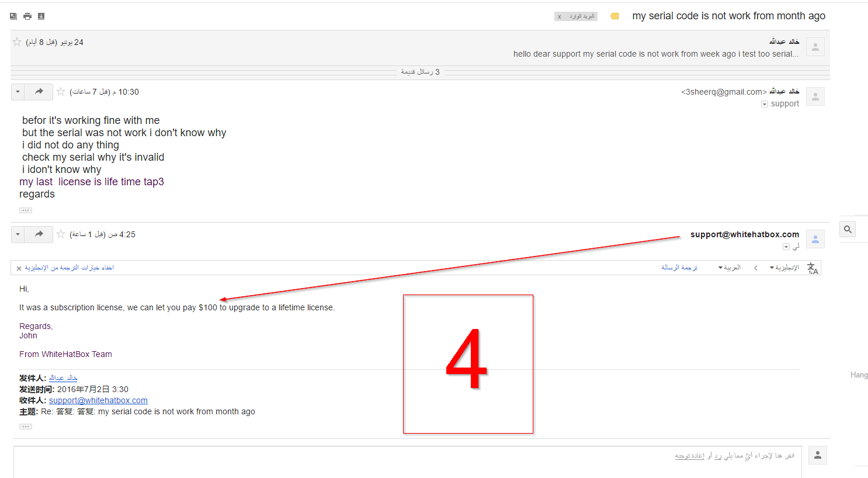Click the 'ترجمة الرسالة' translate message link
The image size is (868, 478).
679,268
